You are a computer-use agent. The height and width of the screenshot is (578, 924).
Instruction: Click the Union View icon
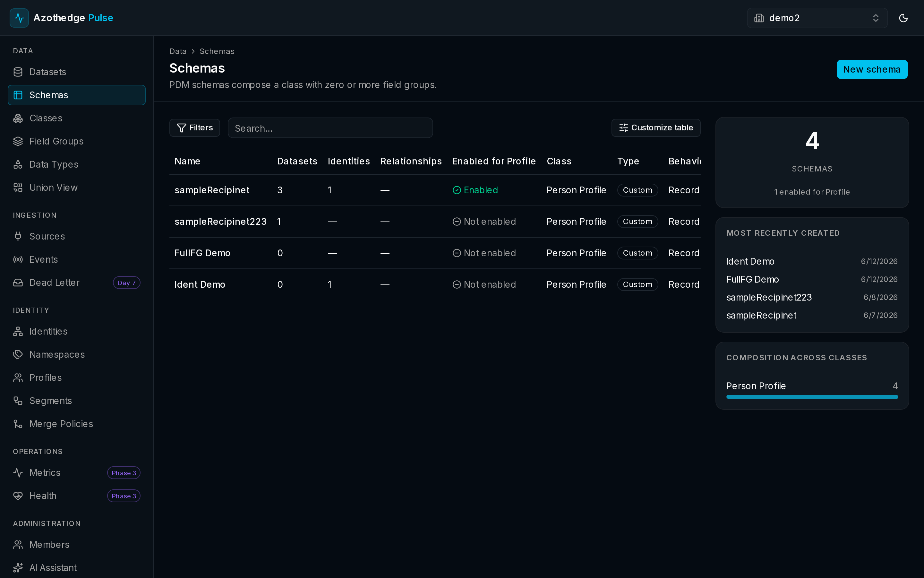(18, 188)
